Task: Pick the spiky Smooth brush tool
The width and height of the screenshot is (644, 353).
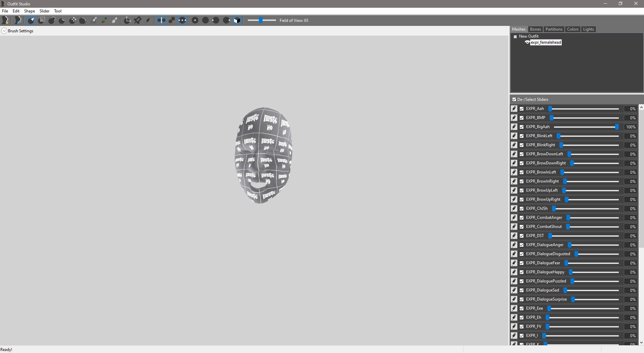Action: [83, 21]
